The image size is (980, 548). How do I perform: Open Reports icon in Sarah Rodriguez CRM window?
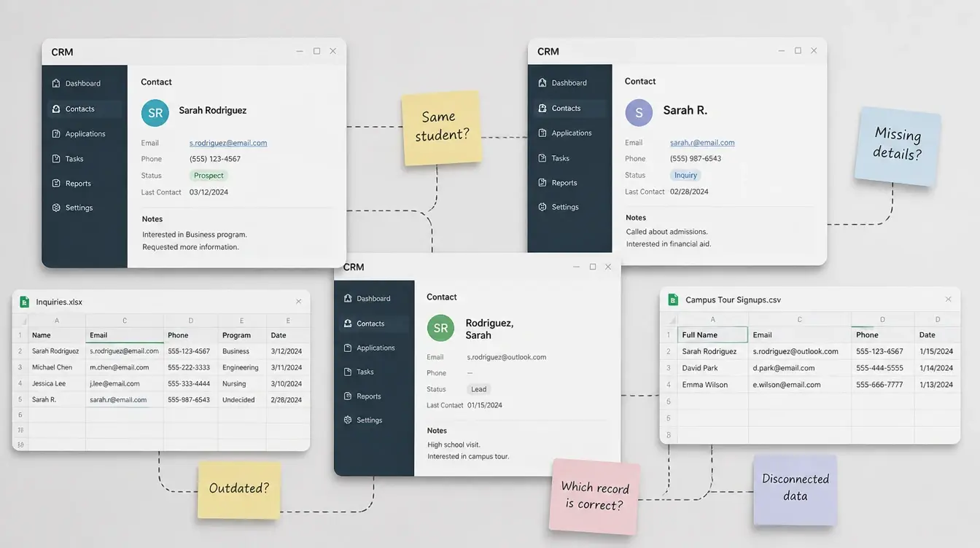pos(56,184)
